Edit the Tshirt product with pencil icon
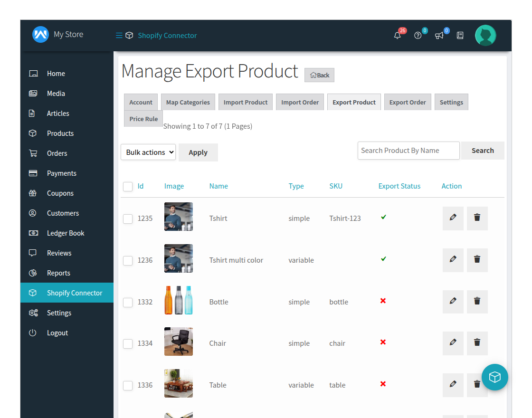Viewport: 532px width, 418px height. (x=453, y=218)
